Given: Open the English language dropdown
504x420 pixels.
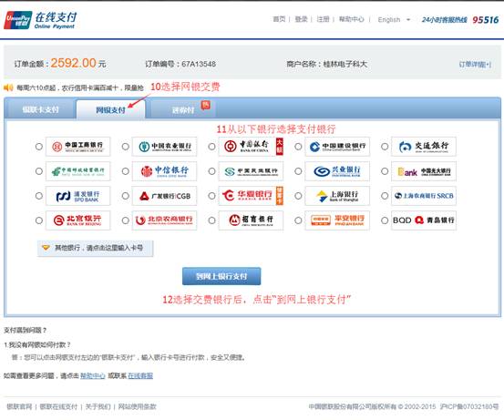Looking at the screenshot, I should 394,20.
